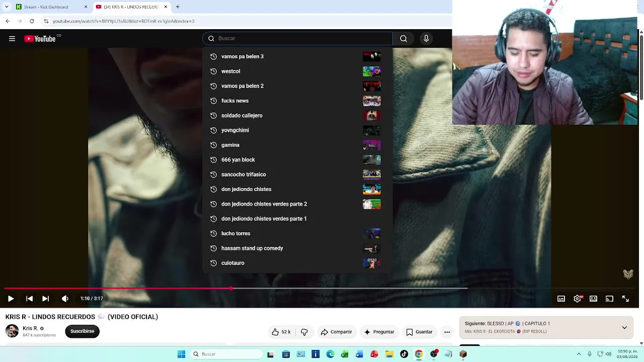This screenshot has width=644, height=362.
Task: Mute the video volume speaker icon
Action: 65,299
